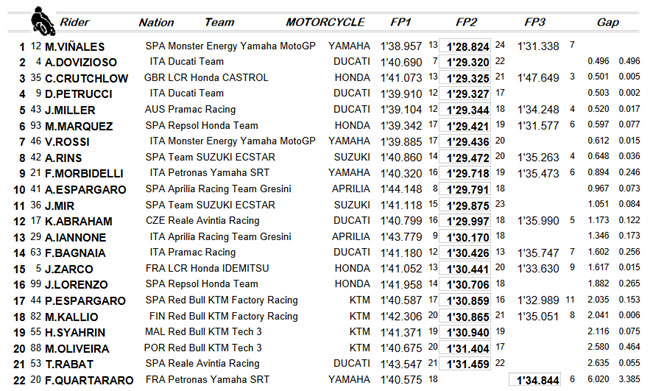650x391 pixels.
Task: Select rider M.VIÑALES in first row
Action: pos(75,47)
